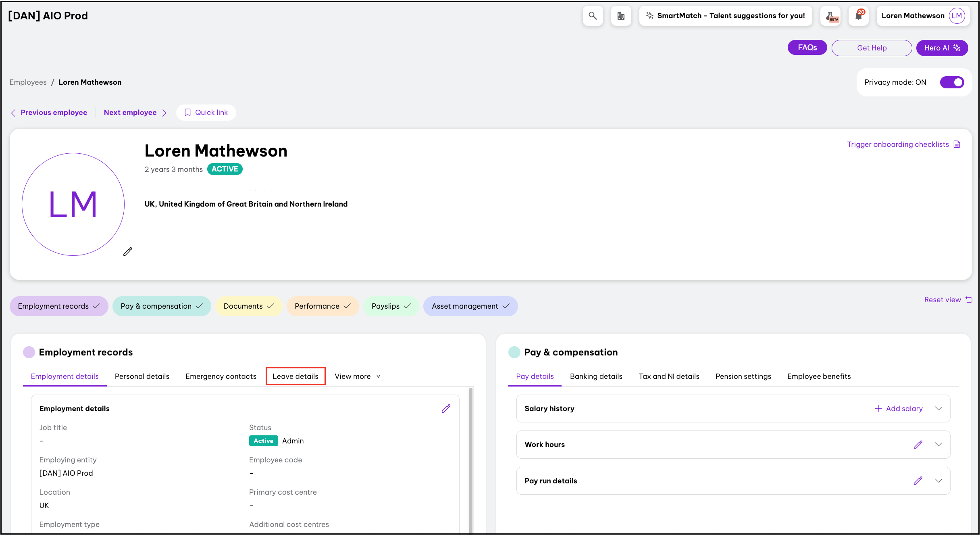Click the search magnifier icon
This screenshot has width=980, height=535.
(x=592, y=16)
